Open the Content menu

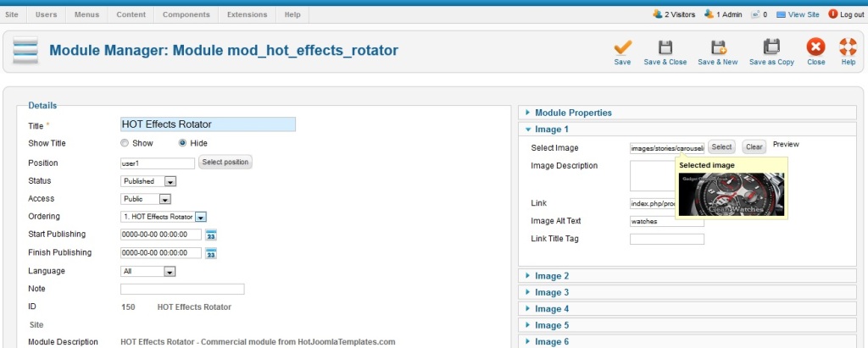(x=131, y=15)
